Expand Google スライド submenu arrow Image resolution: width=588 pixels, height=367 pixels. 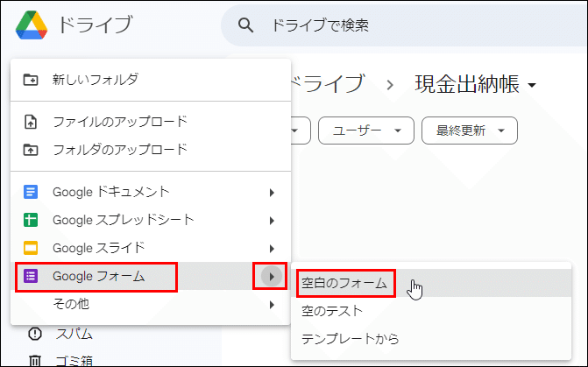coord(272,249)
